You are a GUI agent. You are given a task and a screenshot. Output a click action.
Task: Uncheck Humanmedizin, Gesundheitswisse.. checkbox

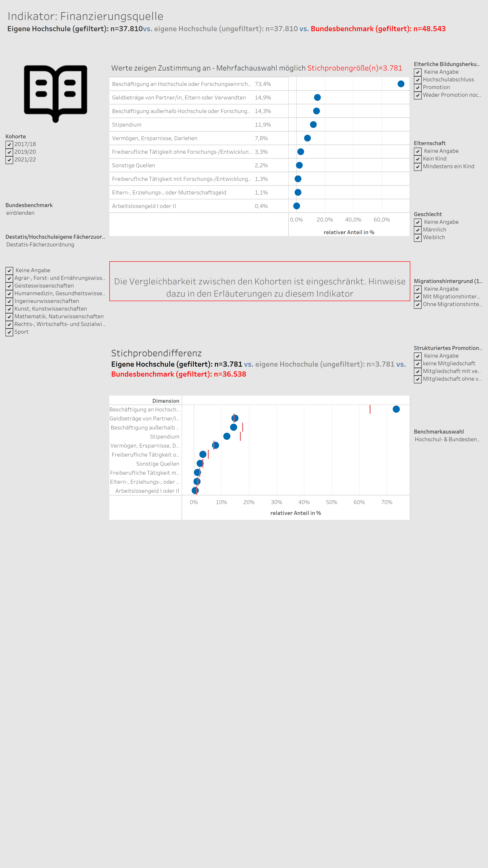pyautogui.click(x=9, y=294)
